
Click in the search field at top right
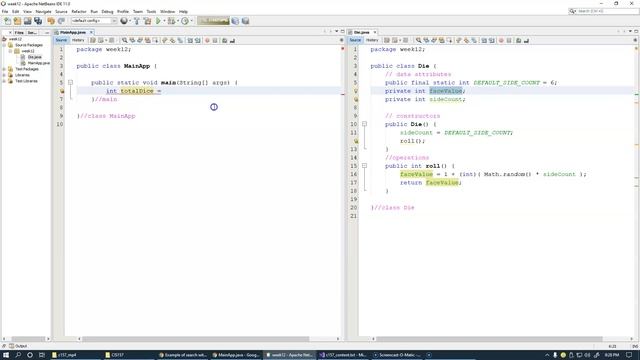click(x=603, y=11)
